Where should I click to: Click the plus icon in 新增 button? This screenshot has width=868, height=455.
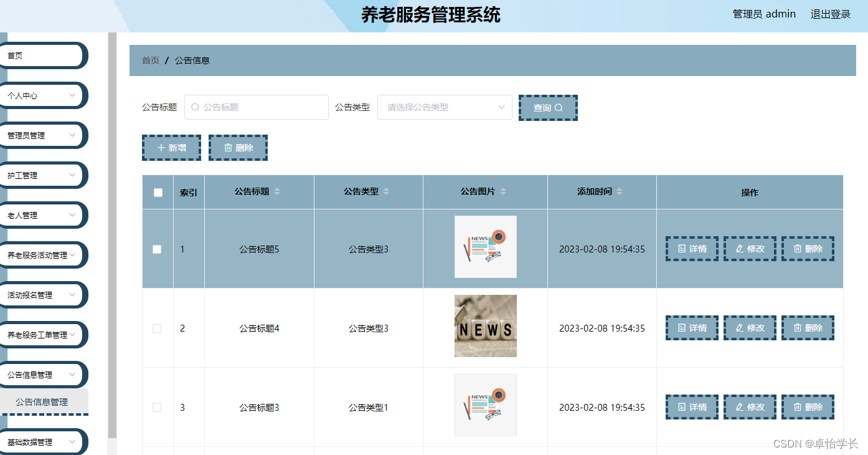(161, 148)
